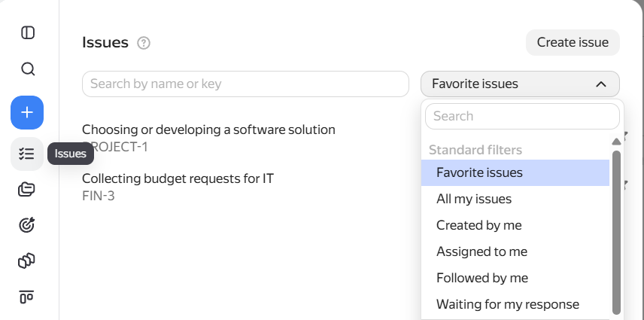The height and width of the screenshot is (320, 644).
Task: Open the Projects folders icon
Action: (26, 190)
